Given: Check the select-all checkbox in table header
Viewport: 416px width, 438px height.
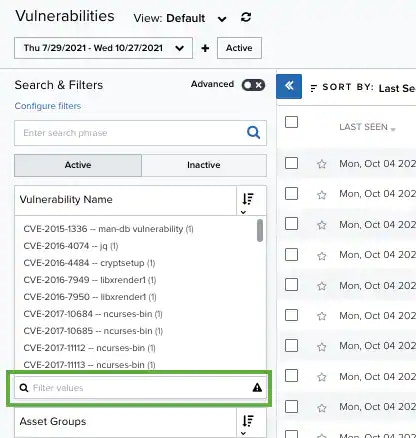Looking at the screenshot, I should click(x=291, y=122).
